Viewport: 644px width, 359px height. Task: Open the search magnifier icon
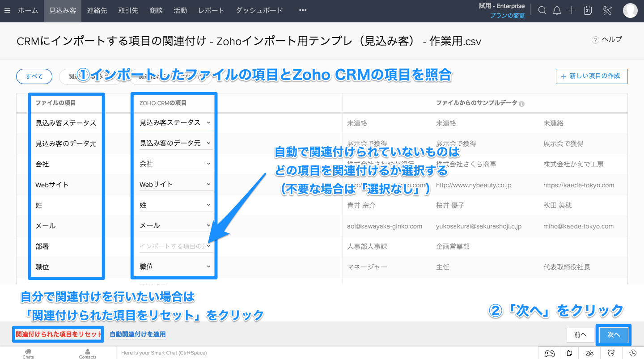[542, 10]
